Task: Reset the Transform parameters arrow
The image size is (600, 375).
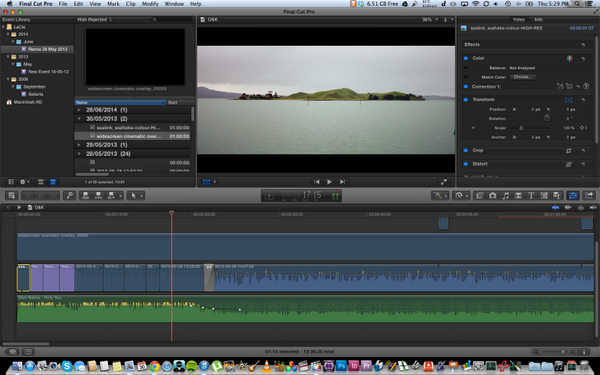Action: pyautogui.click(x=583, y=99)
